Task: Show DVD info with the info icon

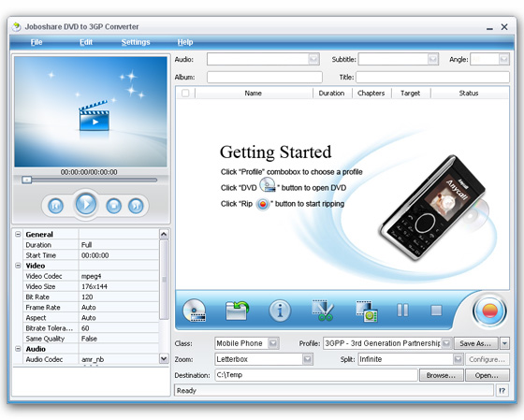Action: (280, 311)
